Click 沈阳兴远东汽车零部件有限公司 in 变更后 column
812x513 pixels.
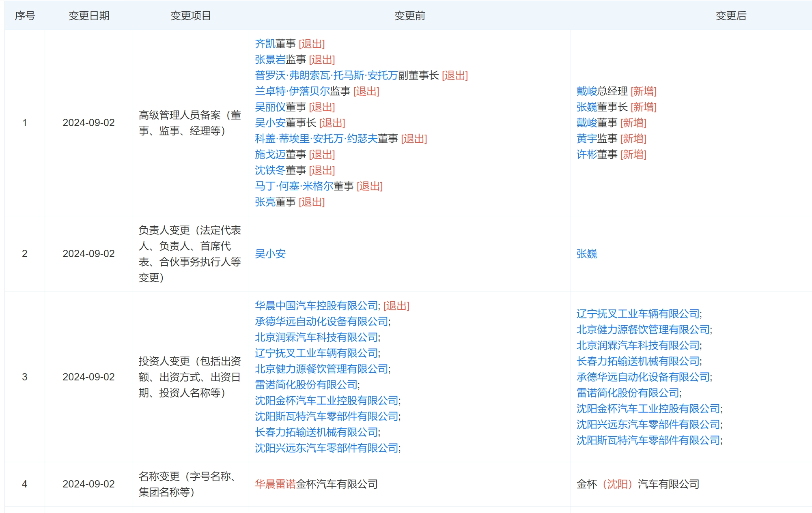(x=648, y=424)
